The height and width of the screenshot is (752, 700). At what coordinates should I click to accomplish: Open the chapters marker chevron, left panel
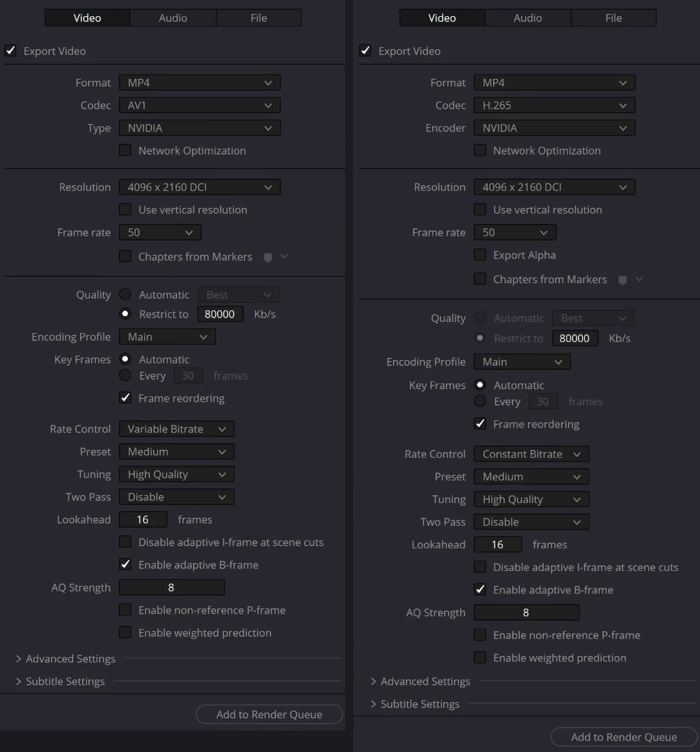(284, 257)
